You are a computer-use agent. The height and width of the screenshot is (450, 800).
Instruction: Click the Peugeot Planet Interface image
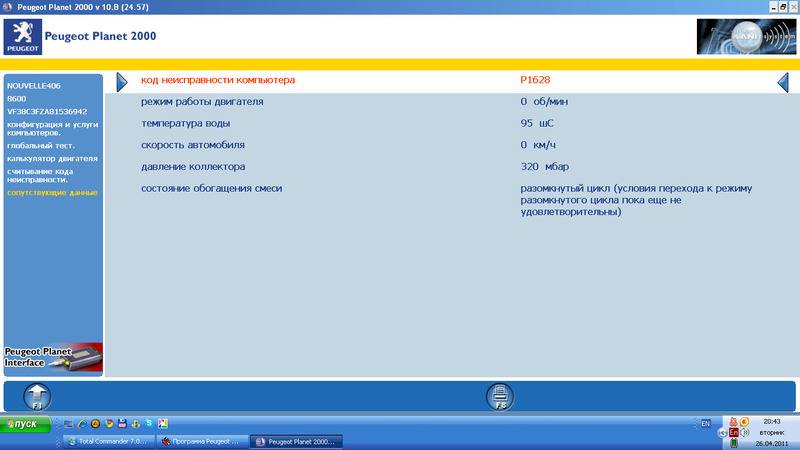[x=52, y=356]
